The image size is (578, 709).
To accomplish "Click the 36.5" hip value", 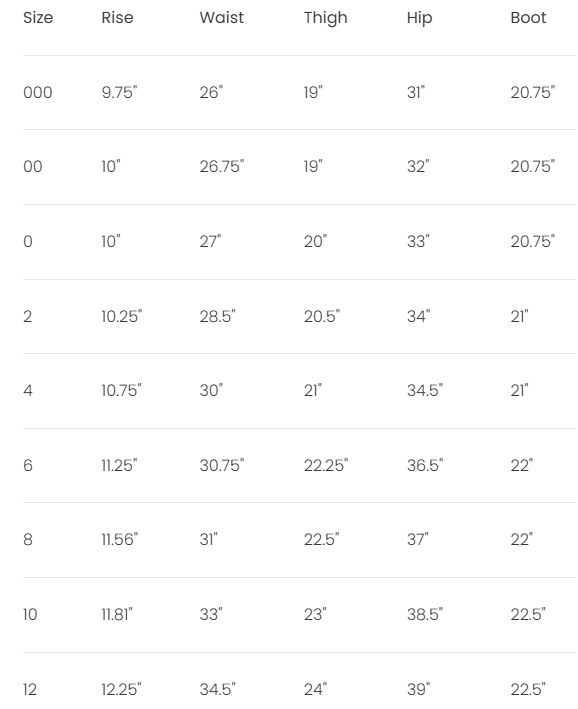I will click(425, 465).
